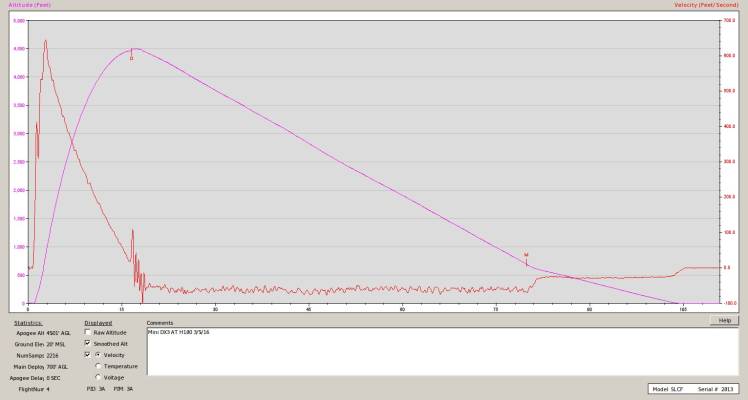748x400 pixels.
Task: Click the Altitude (Feet) axis title
Action: click(28, 5)
